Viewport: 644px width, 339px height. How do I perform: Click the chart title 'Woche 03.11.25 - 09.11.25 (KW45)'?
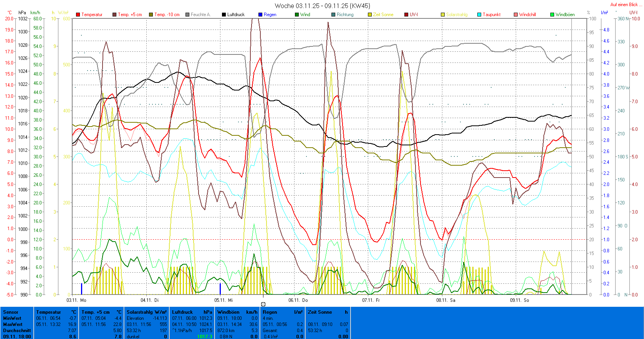[x=322, y=6]
